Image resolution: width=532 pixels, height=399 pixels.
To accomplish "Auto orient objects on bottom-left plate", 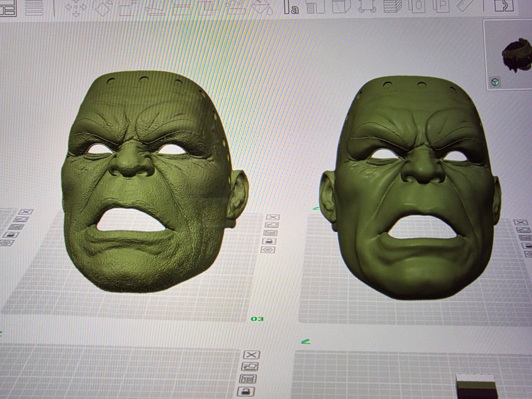I will coord(250,367).
